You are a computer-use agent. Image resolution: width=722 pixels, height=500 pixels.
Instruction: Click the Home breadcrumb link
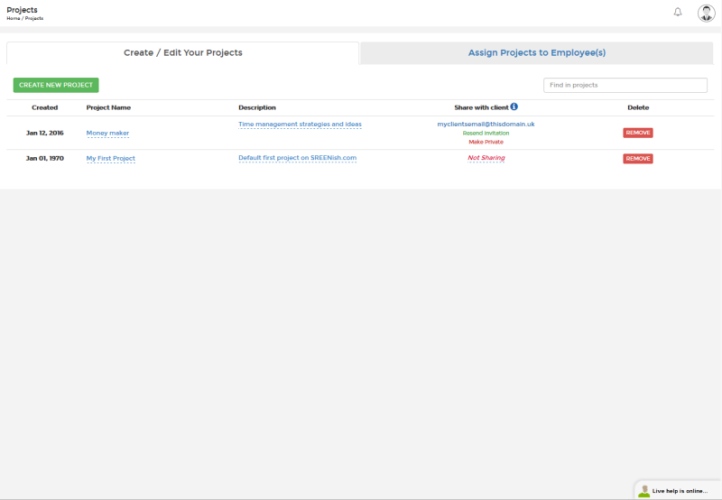point(13,18)
